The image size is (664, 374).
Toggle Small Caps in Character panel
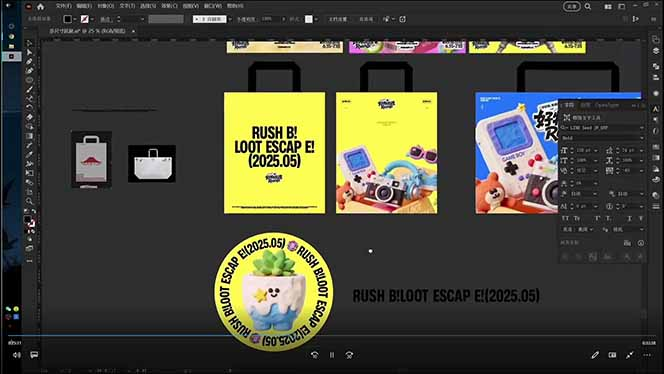tap(577, 218)
